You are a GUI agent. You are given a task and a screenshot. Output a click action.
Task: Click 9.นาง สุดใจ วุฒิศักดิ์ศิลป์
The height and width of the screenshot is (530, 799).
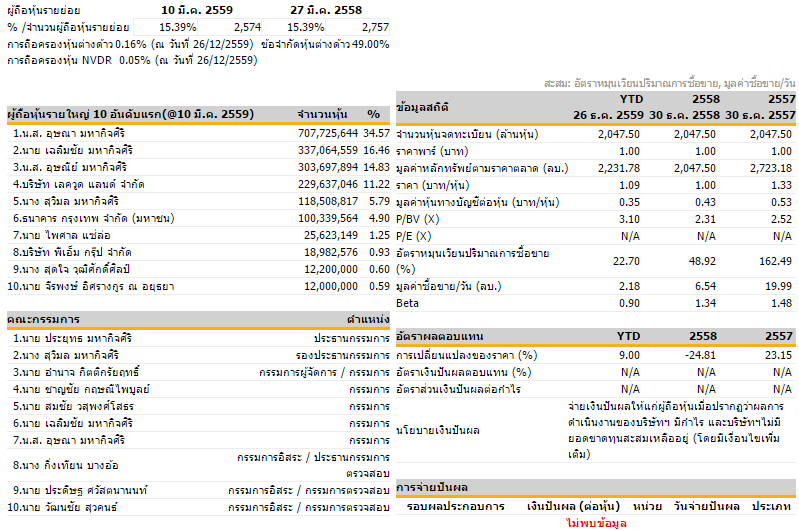(x=71, y=269)
